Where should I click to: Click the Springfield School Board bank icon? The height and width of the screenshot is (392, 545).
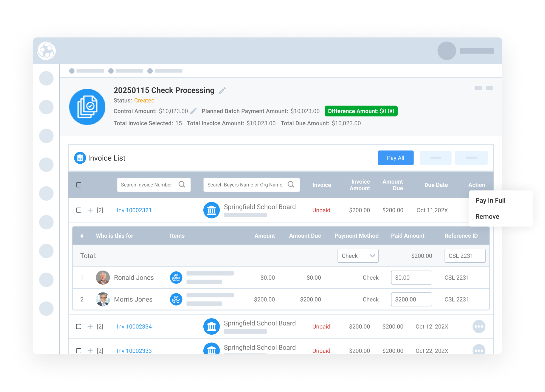[211, 210]
